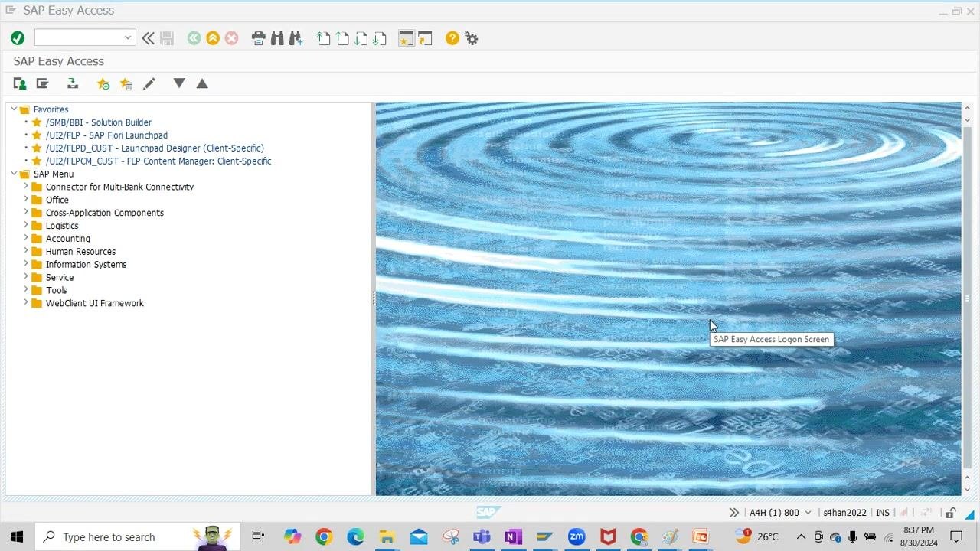Screen dimensions: 980x551
Task: Expand Connector for Multi-Bank Connectivity node
Action: pos(26,187)
